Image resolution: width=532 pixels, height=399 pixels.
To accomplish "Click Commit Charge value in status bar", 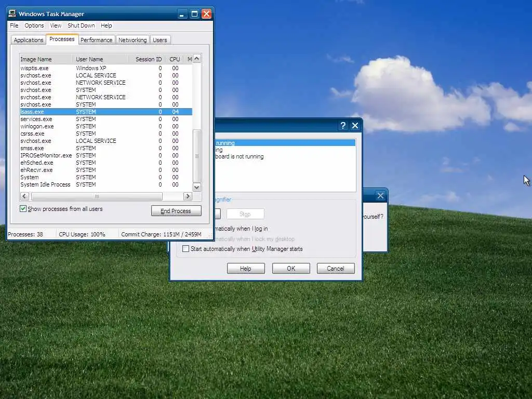I will pyautogui.click(x=161, y=234).
